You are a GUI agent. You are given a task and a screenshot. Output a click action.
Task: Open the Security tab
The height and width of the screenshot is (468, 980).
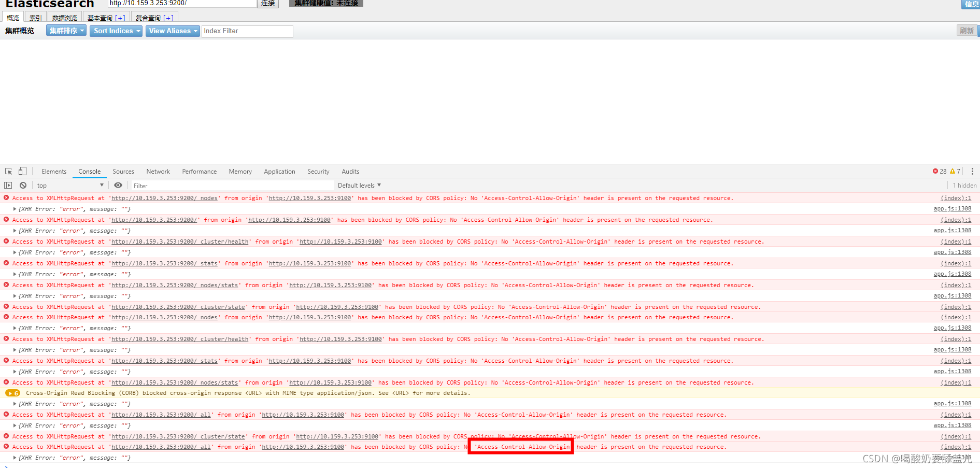pos(318,172)
